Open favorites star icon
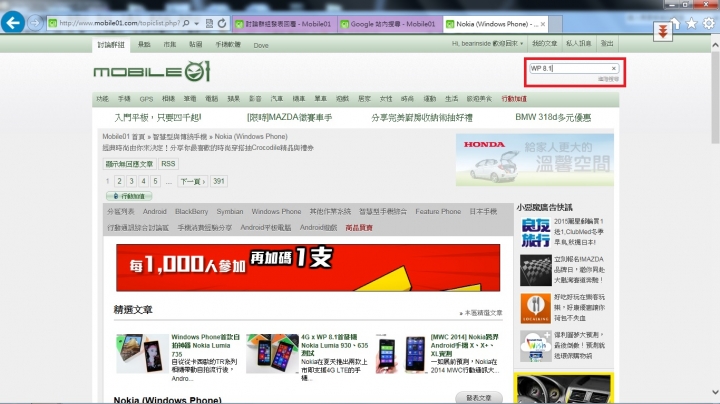This screenshot has width=720, height=404. (692, 23)
